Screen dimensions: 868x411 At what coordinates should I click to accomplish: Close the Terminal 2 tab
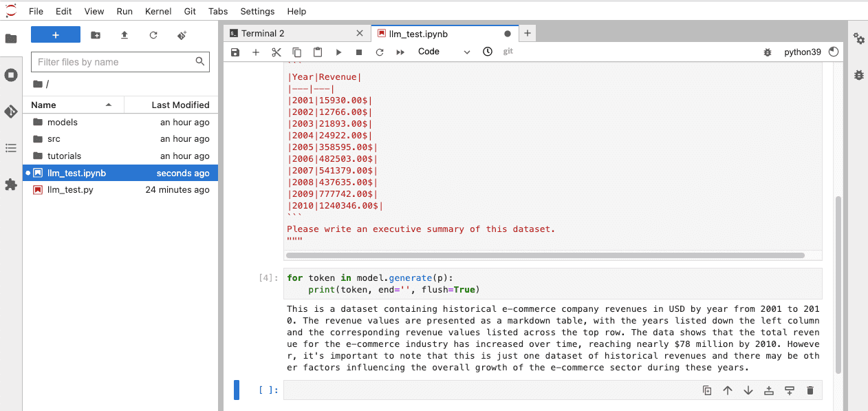(x=360, y=33)
